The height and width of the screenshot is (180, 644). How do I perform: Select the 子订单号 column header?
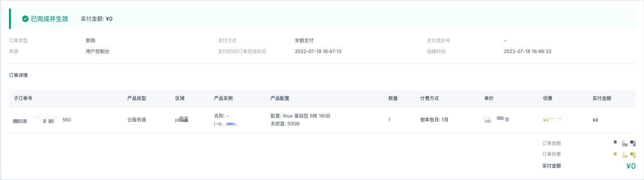click(23, 98)
